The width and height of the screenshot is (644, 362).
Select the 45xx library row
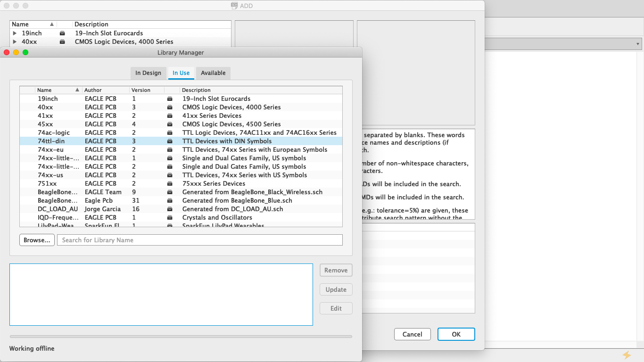pyautogui.click(x=181, y=124)
